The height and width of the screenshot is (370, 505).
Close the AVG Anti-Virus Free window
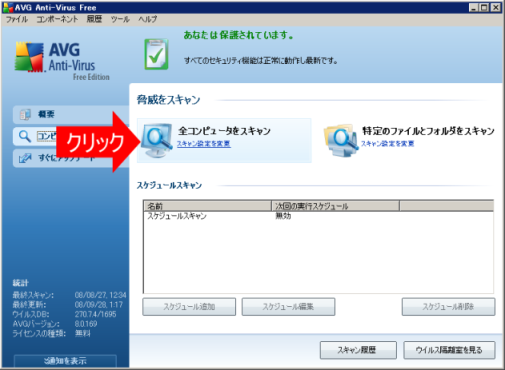click(496, 7)
